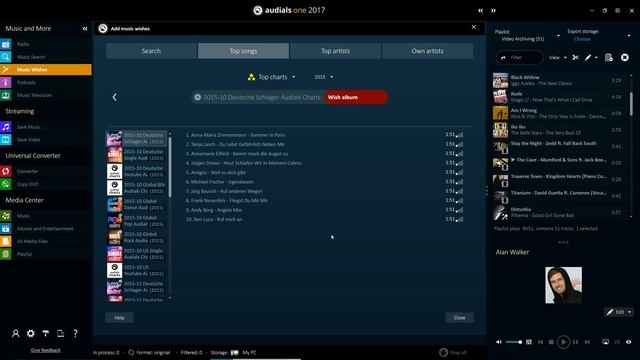Open the Top charts dropdown
This screenshot has width=640, height=360.
(271, 77)
